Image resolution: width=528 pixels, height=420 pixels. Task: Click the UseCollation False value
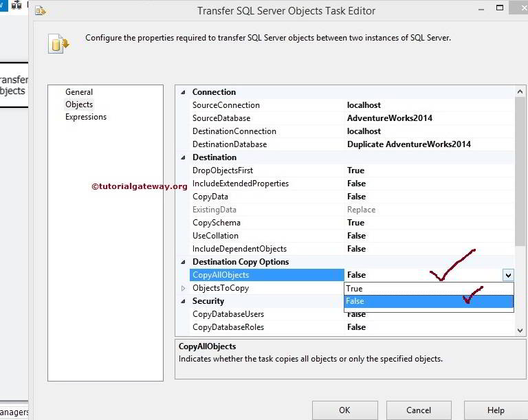[356, 236]
